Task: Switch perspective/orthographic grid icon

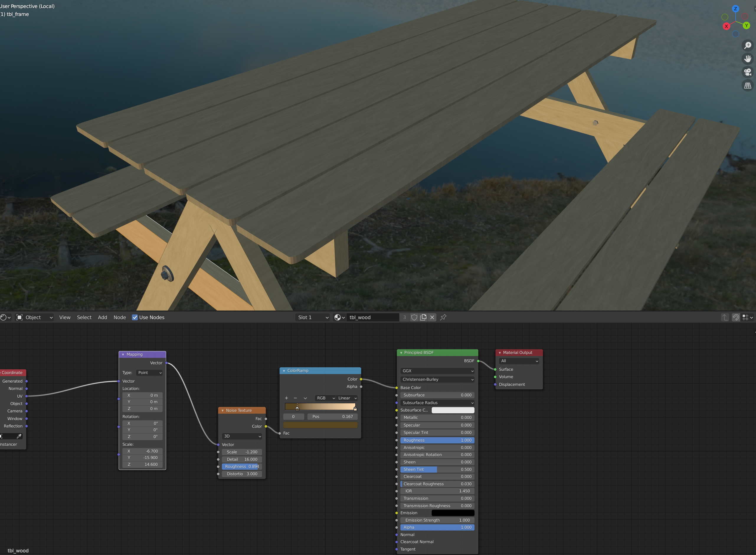Action: click(x=748, y=86)
